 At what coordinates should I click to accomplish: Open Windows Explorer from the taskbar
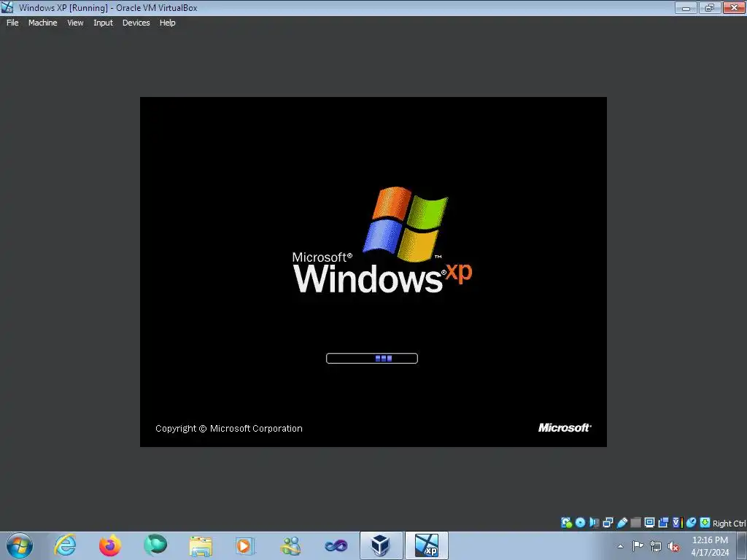[x=201, y=545]
